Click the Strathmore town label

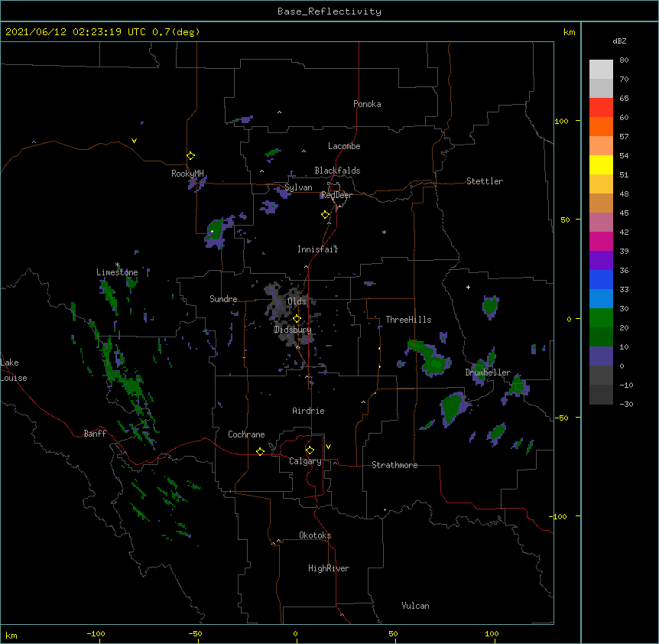[394, 465]
